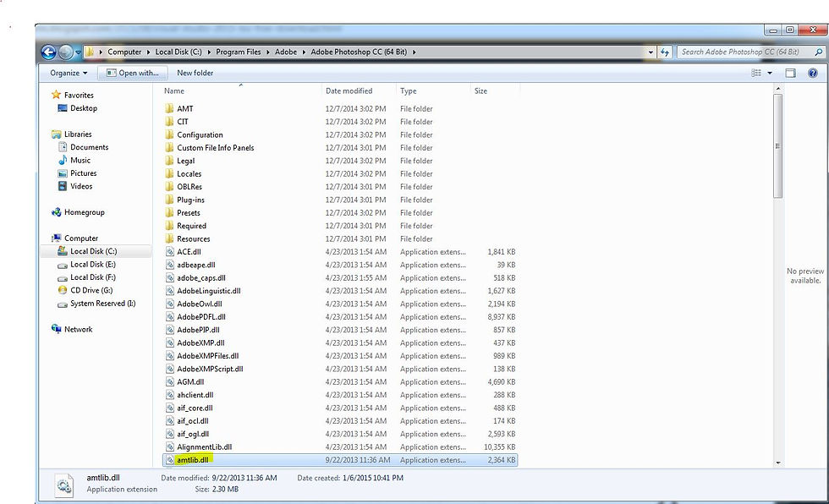
Task: Select Local Disk (E:) in sidebar
Action: [92, 264]
